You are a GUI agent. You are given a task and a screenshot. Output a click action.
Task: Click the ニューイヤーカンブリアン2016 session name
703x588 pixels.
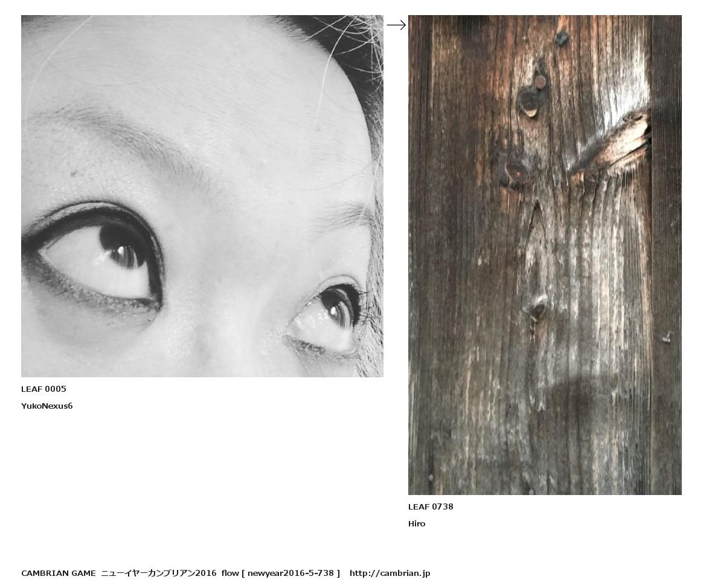(159, 574)
